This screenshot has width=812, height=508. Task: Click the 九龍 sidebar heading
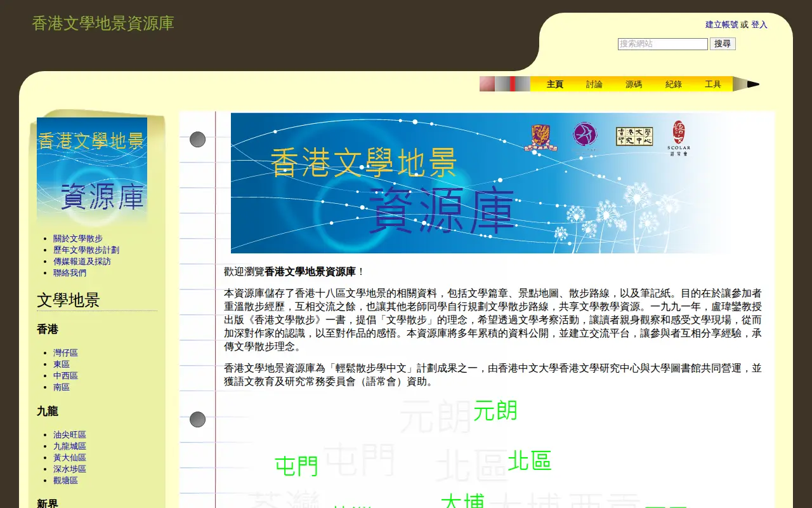coord(48,411)
